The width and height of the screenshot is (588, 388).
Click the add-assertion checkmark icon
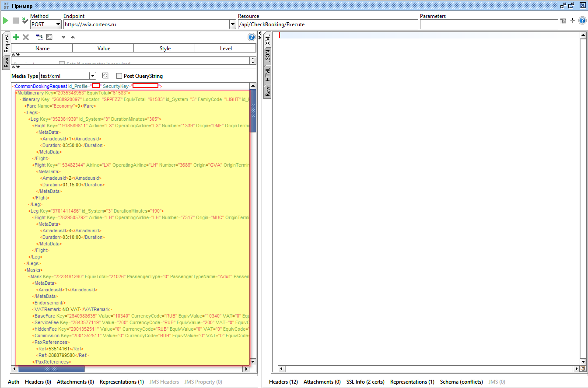(x=25, y=21)
